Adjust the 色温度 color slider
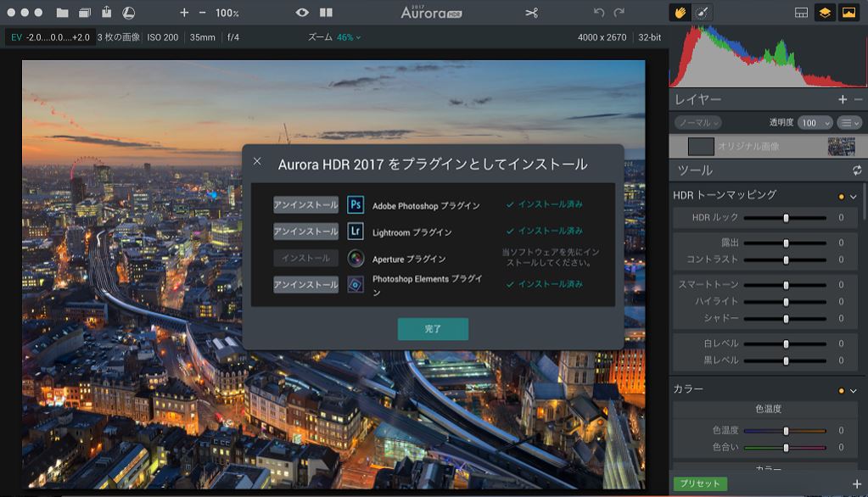 pos(785,431)
